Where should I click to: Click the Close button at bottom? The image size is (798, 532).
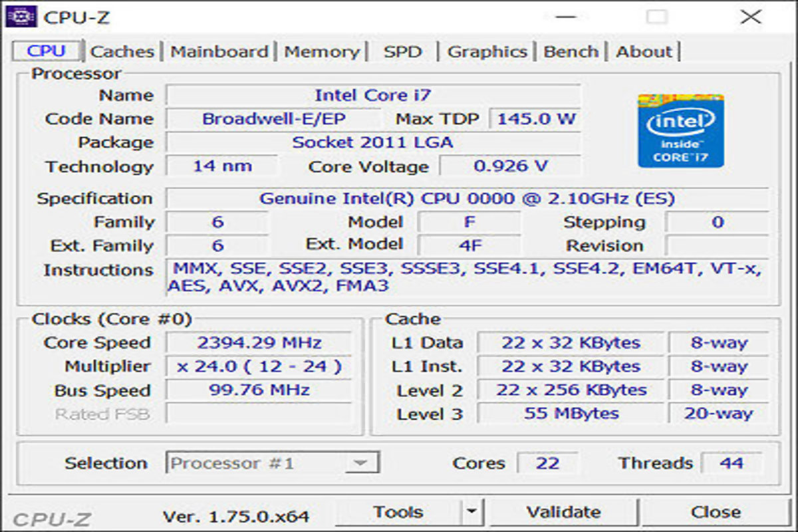(x=716, y=512)
